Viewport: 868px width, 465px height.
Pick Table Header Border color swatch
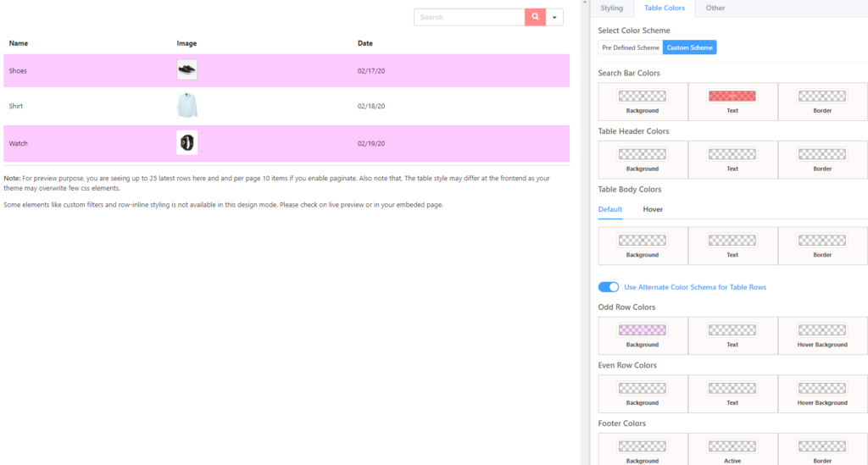click(822, 154)
